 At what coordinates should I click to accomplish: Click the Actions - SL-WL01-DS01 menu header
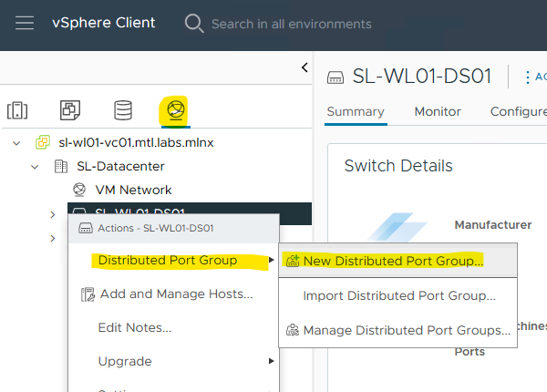[x=174, y=228]
